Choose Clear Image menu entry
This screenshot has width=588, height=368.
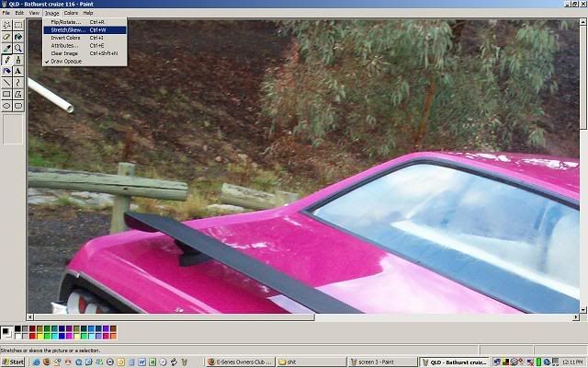85,53
